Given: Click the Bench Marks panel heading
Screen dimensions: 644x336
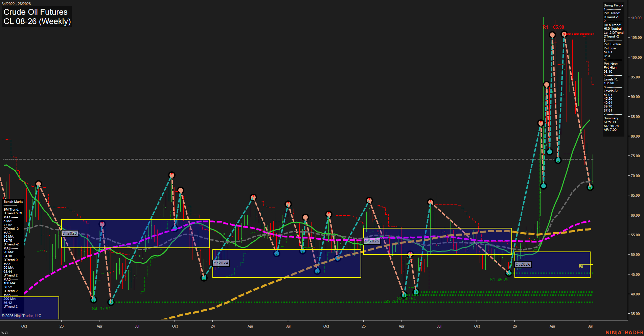Looking at the screenshot, I should click(x=14, y=202).
